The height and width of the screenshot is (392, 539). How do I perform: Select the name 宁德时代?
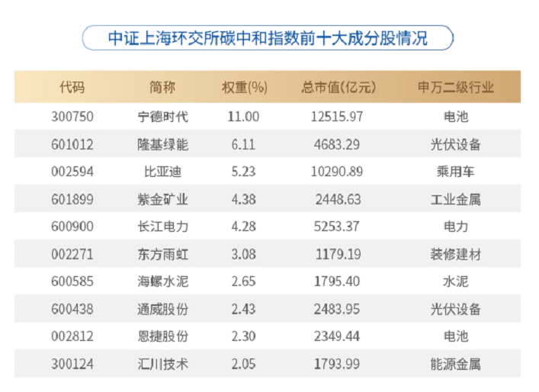click(x=162, y=117)
